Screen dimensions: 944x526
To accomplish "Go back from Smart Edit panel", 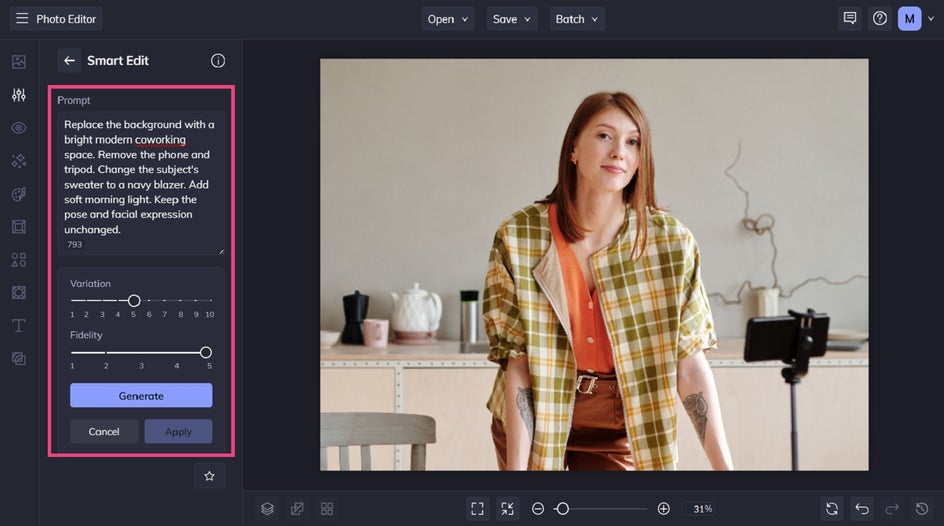I will point(69,61).
